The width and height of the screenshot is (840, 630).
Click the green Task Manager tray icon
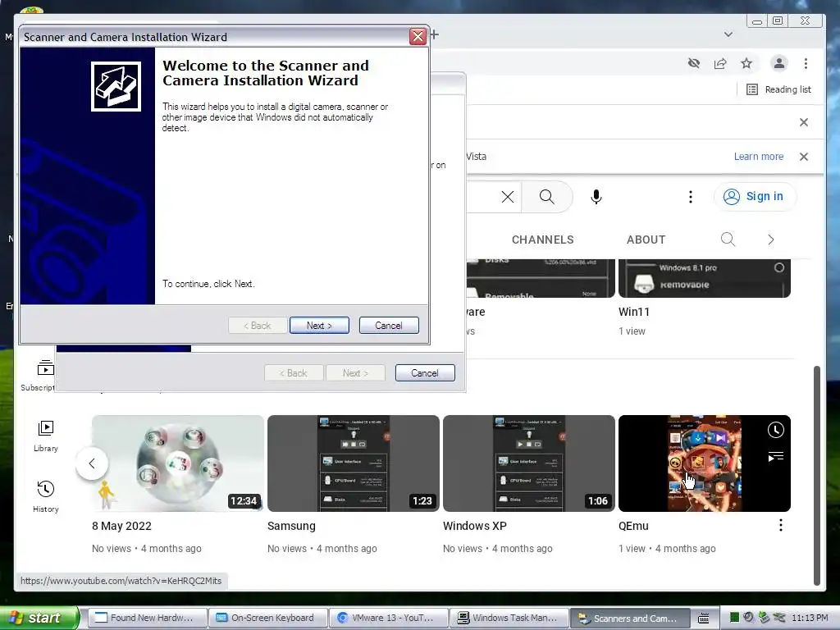coord(734,618)
